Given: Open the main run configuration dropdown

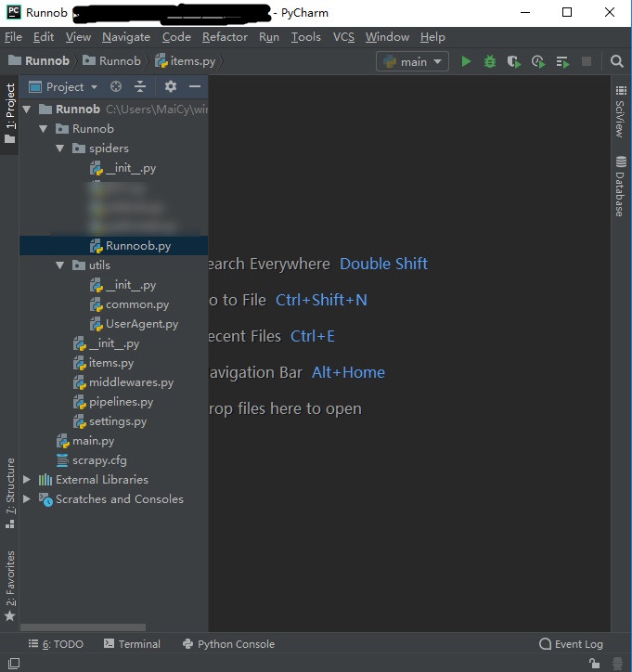Looking at the screenshot, I should 413,61.
